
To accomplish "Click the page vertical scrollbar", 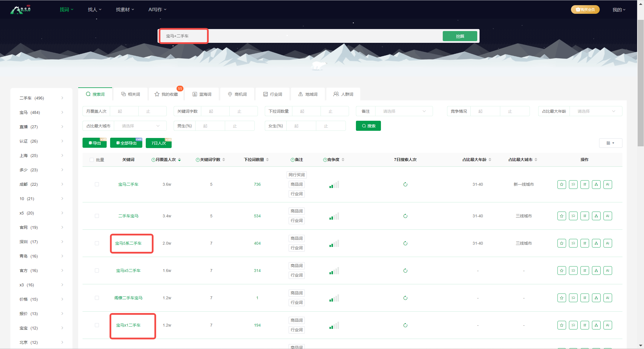I will [x=640, y=83].
